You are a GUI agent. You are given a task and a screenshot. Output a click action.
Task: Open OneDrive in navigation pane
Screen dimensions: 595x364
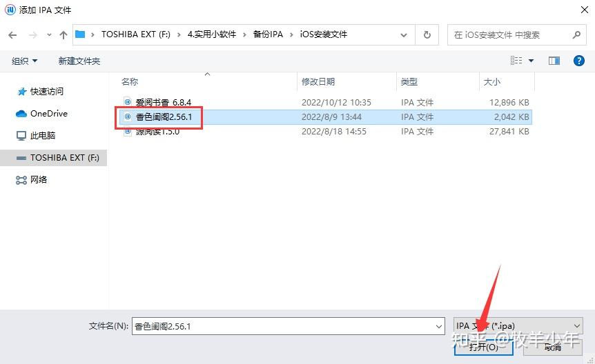click(x=49, y=113)
